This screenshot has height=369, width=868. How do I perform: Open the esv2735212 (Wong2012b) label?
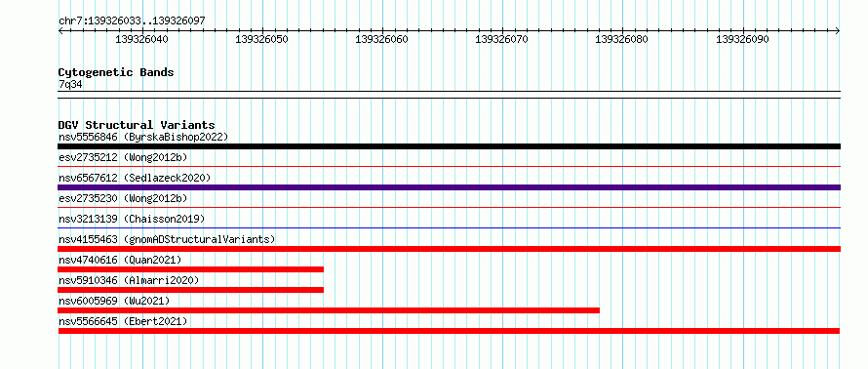click(x=123, y=157)
